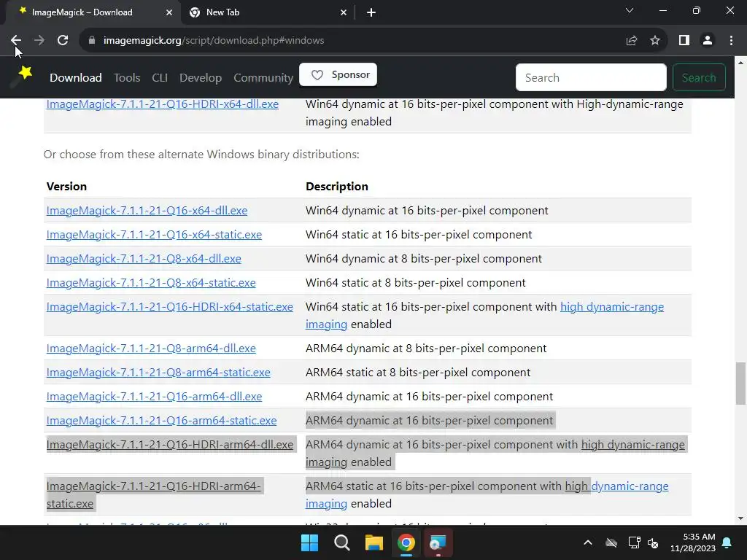Image resolution: width=747 pixels, height=560 pixels.
Task: Open the taskbar app beside Chrome
Action: point(438,542)
